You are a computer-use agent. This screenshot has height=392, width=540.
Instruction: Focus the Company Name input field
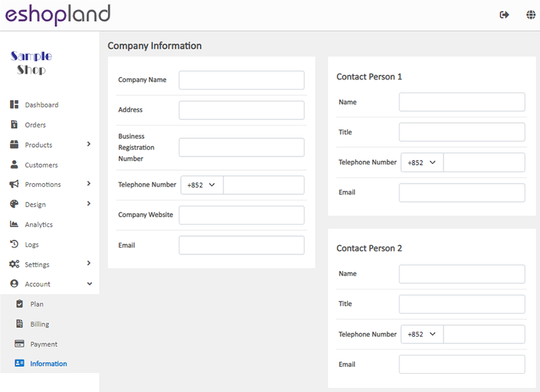pos(242,80)
